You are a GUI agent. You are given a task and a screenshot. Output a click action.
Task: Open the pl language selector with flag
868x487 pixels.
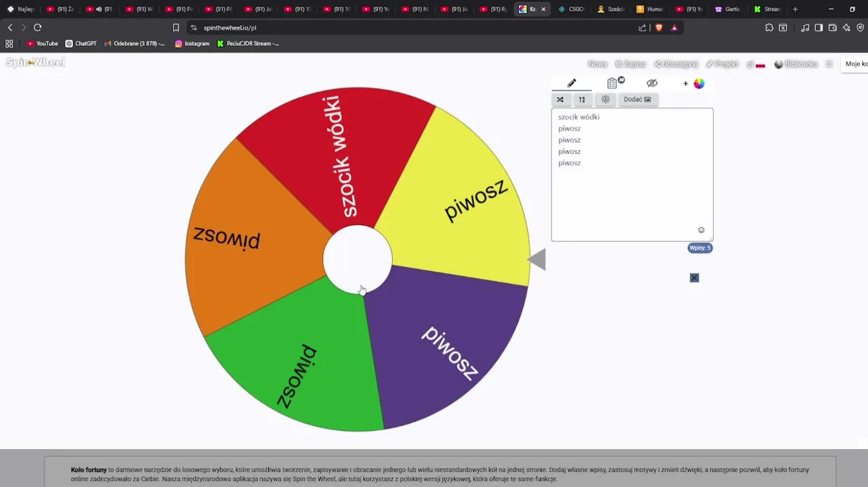(756, 64)
